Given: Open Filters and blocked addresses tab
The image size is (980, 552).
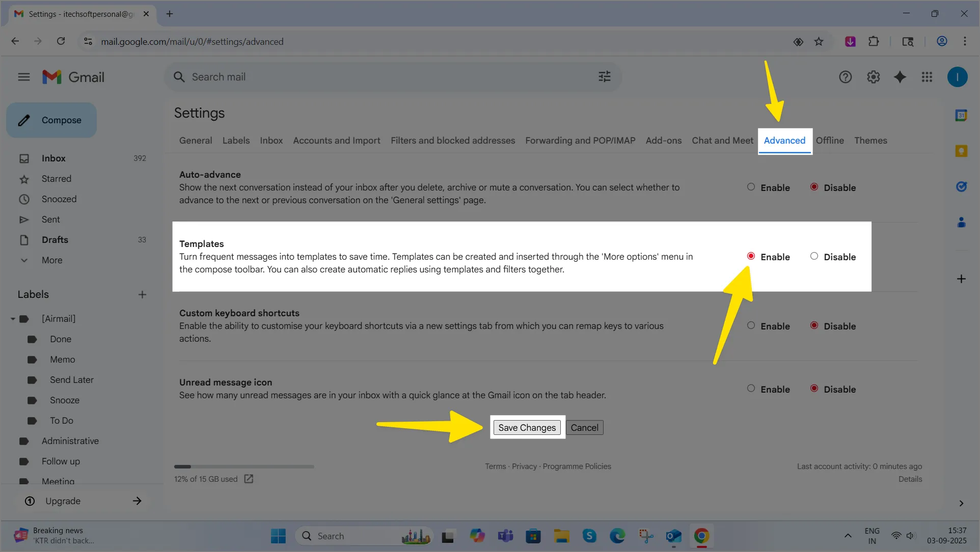Looking at the screenshot, I should click(452, 141).
